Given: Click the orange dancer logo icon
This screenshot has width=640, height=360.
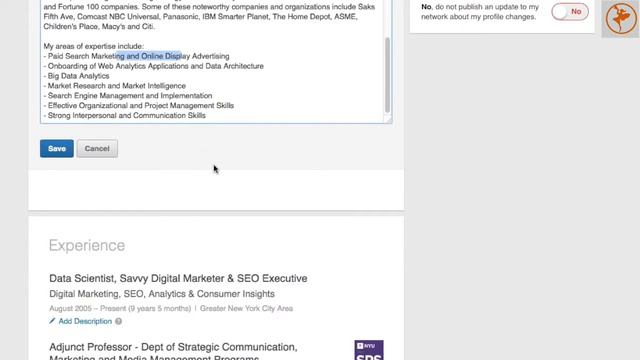Looking at the screenshot, I should pyautogui.click(x=620, y=18).
